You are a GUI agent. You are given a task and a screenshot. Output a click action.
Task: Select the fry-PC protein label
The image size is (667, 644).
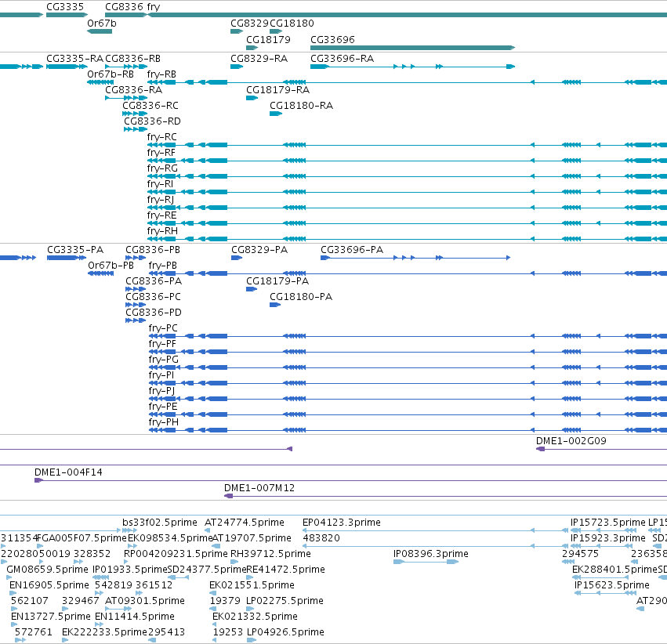pos(163,328)
